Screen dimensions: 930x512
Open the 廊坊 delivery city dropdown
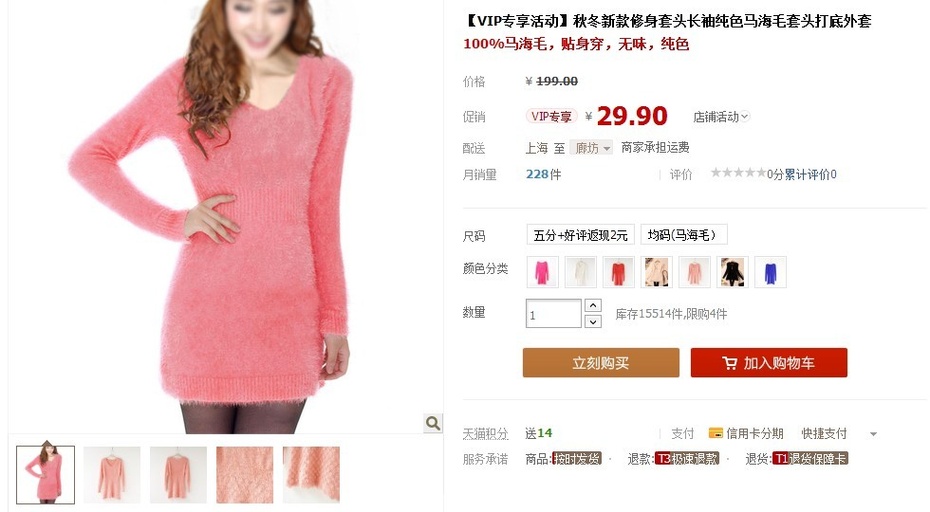click(x=591, y=148)
